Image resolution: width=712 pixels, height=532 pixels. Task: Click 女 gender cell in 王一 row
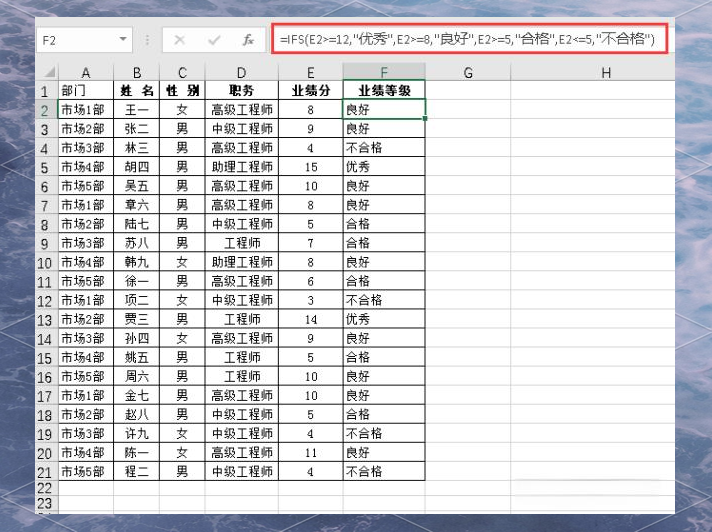coord(182,109)
